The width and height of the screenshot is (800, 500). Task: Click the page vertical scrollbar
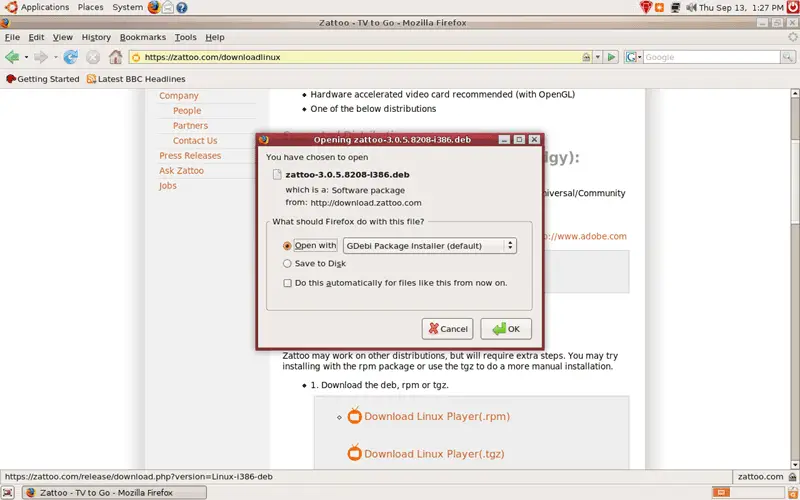click(x=795, y=279)
